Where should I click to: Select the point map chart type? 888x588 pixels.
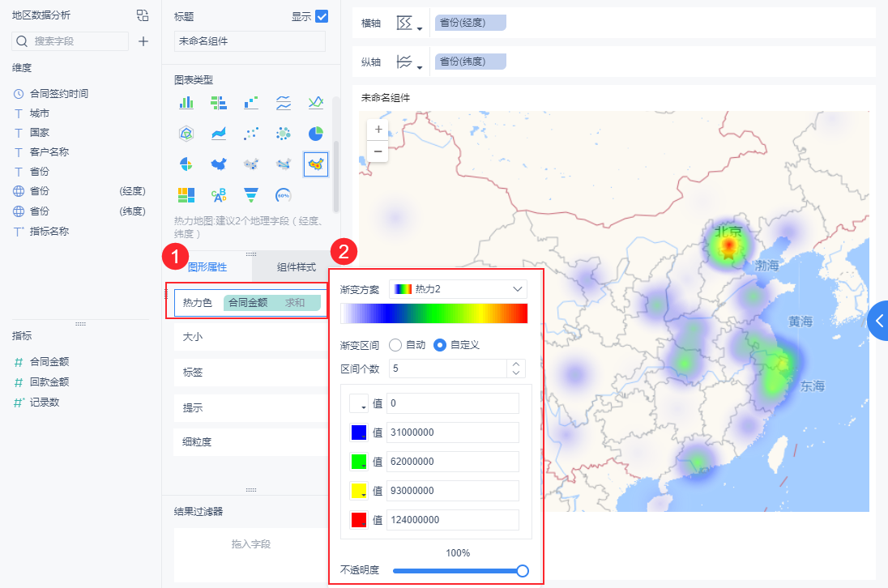coord(251,164)
